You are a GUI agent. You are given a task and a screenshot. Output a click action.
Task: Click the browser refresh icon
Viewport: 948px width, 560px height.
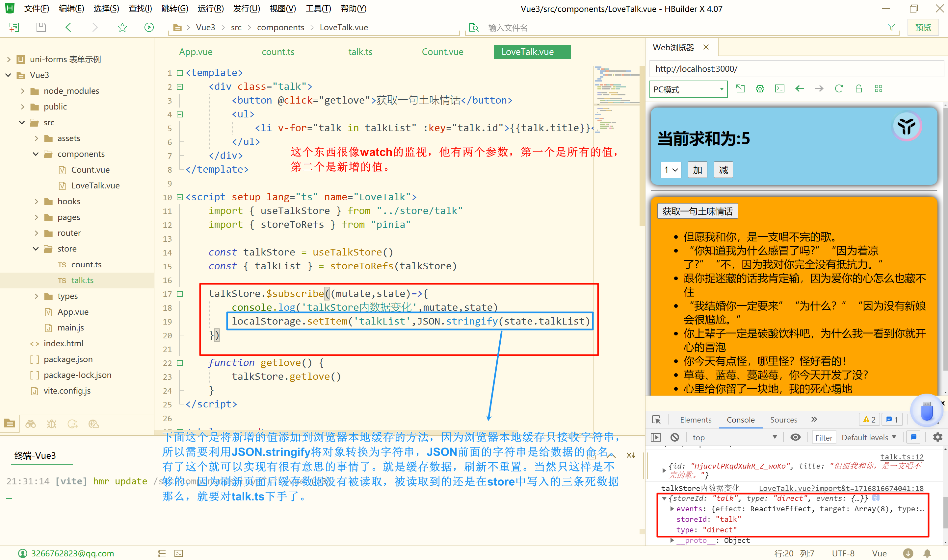tap(838, 89)
